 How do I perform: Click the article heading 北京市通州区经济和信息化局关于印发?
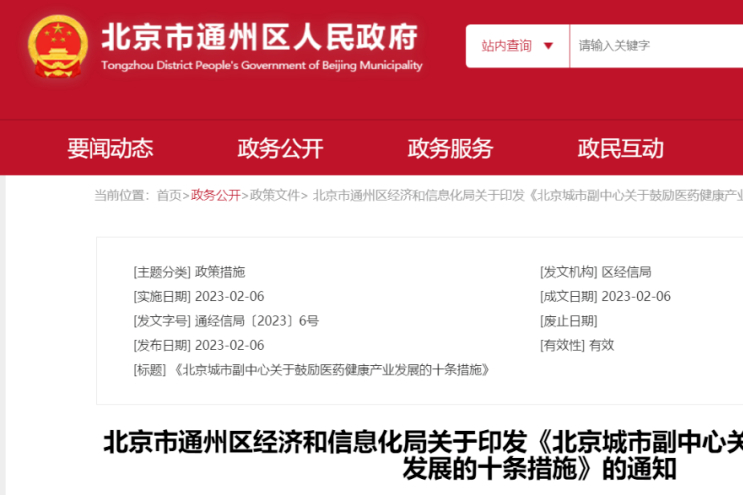(x=423, y=455)
